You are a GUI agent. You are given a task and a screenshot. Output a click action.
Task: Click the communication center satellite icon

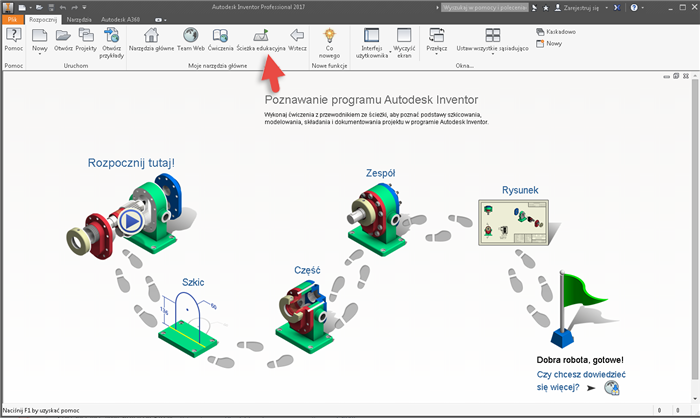534,8
